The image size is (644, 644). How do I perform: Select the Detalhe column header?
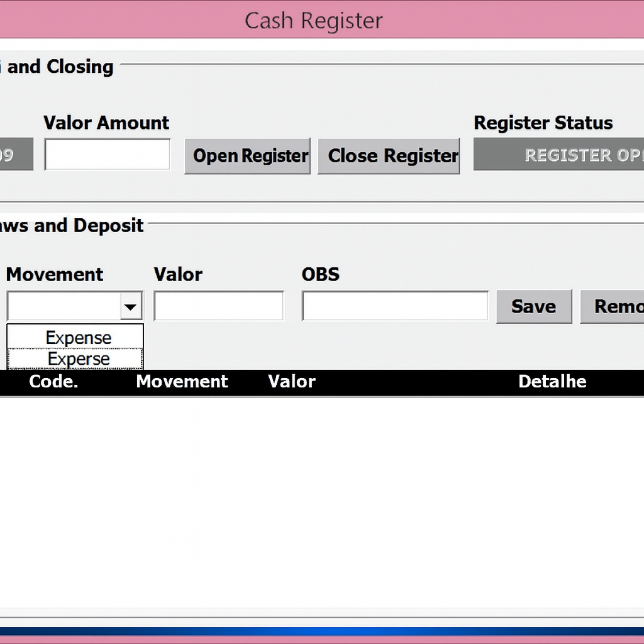point(552,382)
